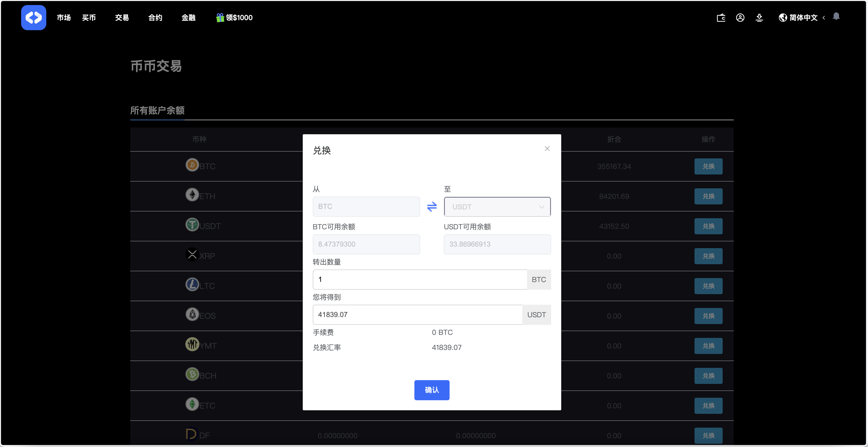The image size is (868, 447).
Task: Edit the 转出数量 amount input field
Action: 419,279
